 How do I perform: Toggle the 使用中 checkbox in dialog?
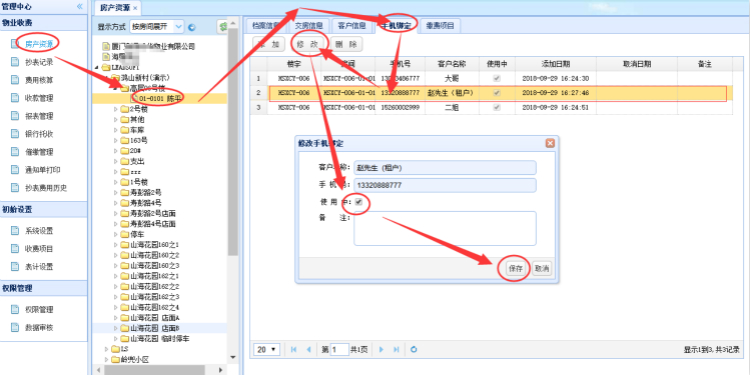[x=359, y=202]
